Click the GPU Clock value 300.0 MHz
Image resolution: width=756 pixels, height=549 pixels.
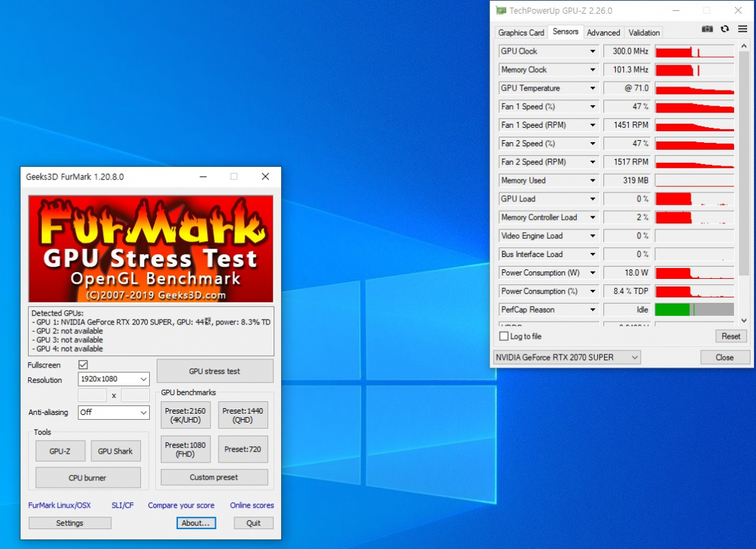627,51
